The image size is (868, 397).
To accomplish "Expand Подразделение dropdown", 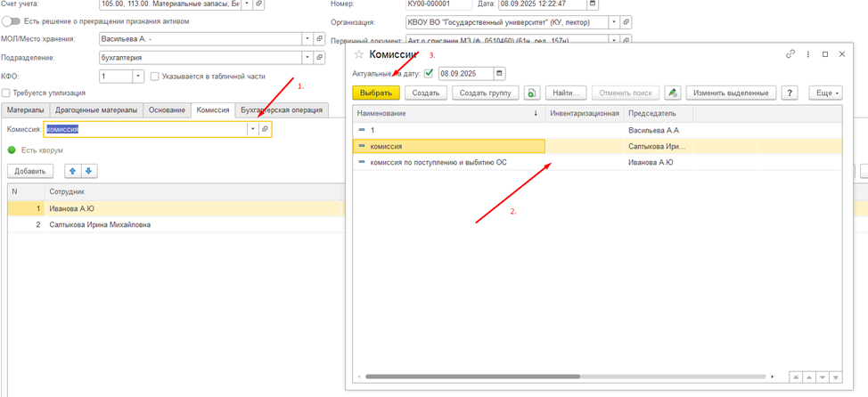I will click(x=307, y=57).
